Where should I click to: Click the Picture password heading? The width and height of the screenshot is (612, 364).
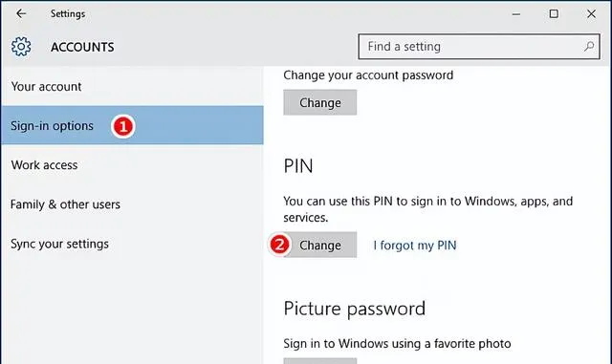pos(355,309)
